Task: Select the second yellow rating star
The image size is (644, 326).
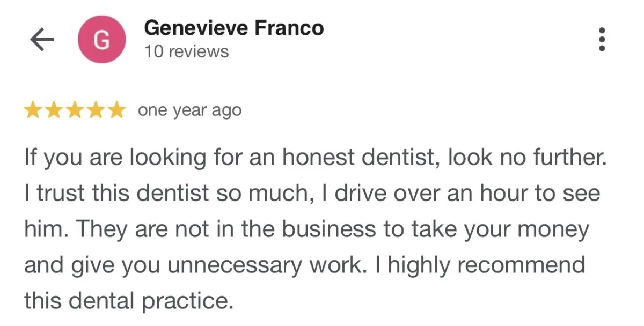Action: tap(54, 110)
